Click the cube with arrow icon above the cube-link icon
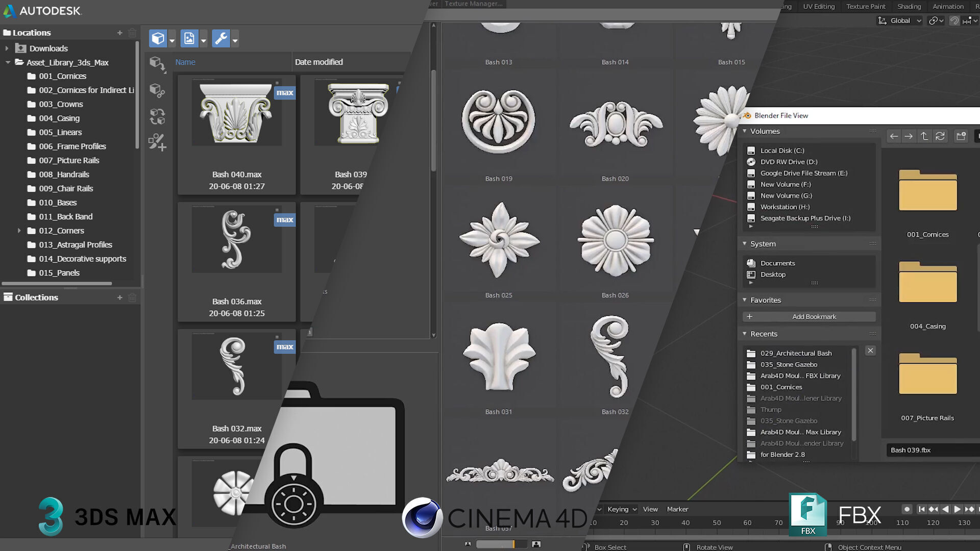Image resolution: width=980 pixels, height=551 pixels. 157,64
